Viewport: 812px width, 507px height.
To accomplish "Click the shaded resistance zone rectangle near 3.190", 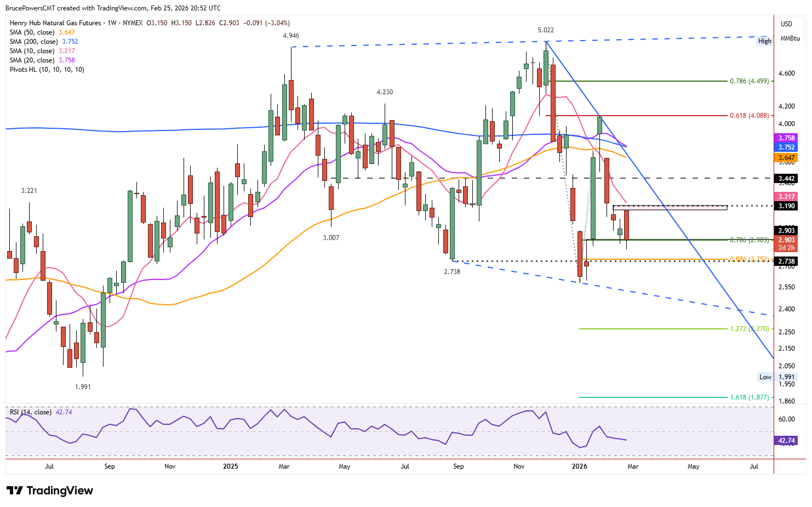I will tap(670, 207).
